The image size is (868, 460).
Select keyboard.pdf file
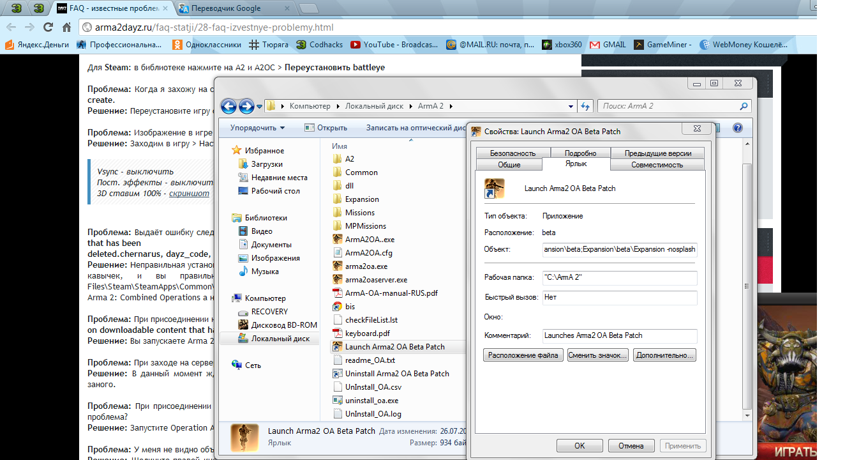tap(361, 333)
